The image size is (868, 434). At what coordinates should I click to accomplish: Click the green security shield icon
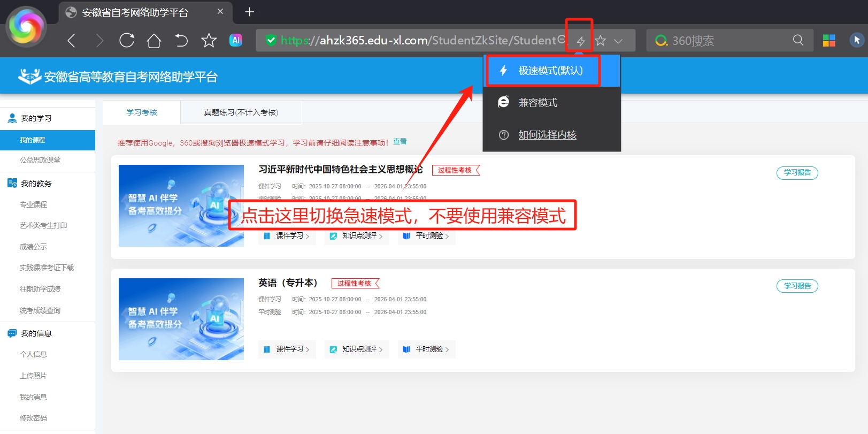[x=271, y=40]
